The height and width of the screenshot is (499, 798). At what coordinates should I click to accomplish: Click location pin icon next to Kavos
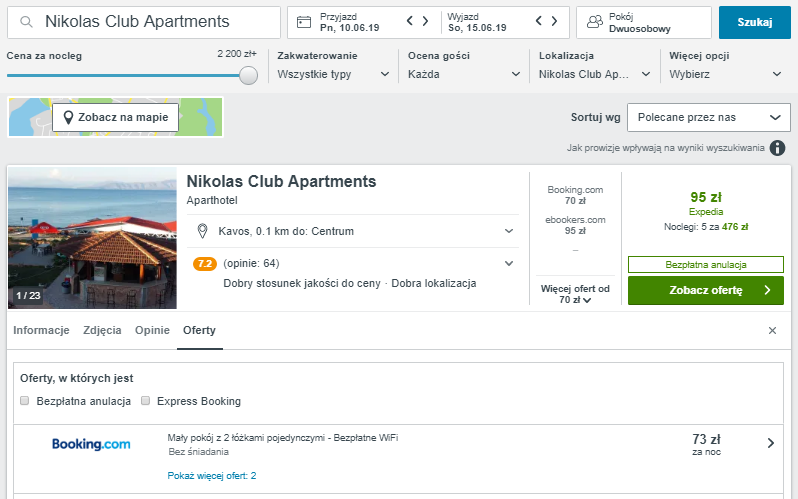(x=202, y=231)
